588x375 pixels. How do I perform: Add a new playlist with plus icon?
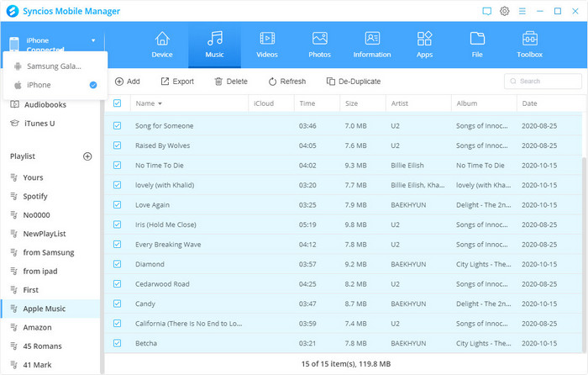[87, 156]
